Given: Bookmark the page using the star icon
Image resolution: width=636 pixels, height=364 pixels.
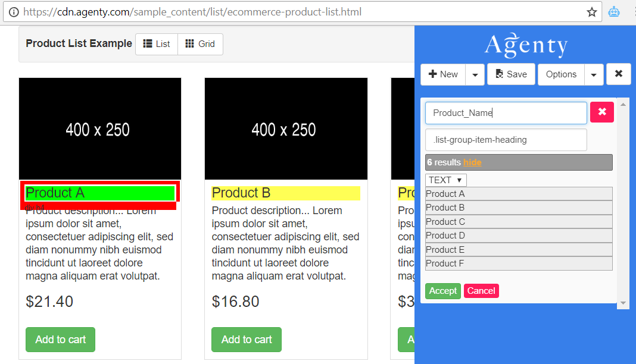Looking at the screenshot, I should pyautogui.click(x=591, y=11).
